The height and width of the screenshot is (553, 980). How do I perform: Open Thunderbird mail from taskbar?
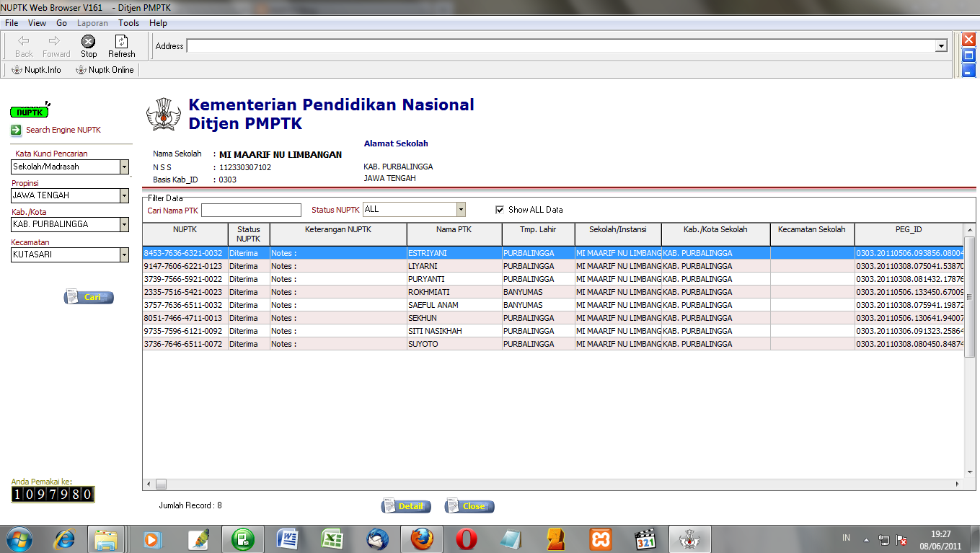(377, 539)
